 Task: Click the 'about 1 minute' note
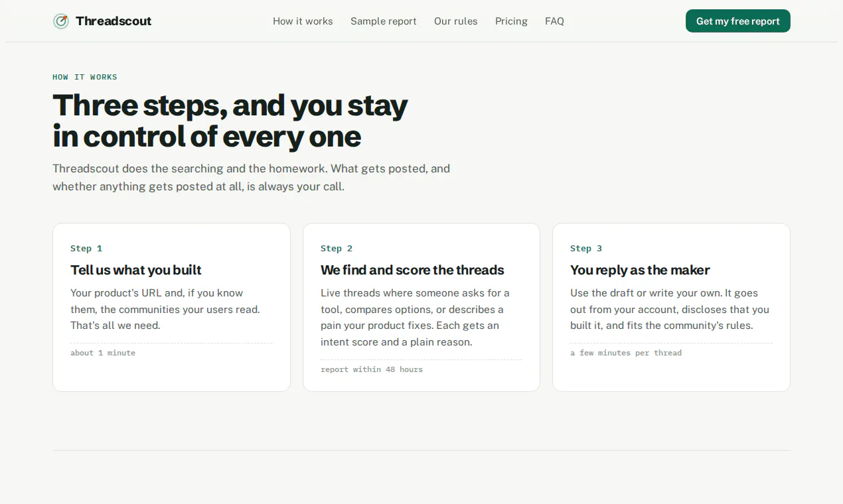103,353
